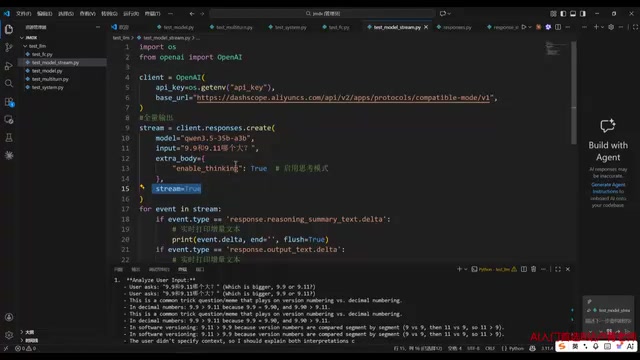Open the File menu
The image size is (640, 360).
23,13
